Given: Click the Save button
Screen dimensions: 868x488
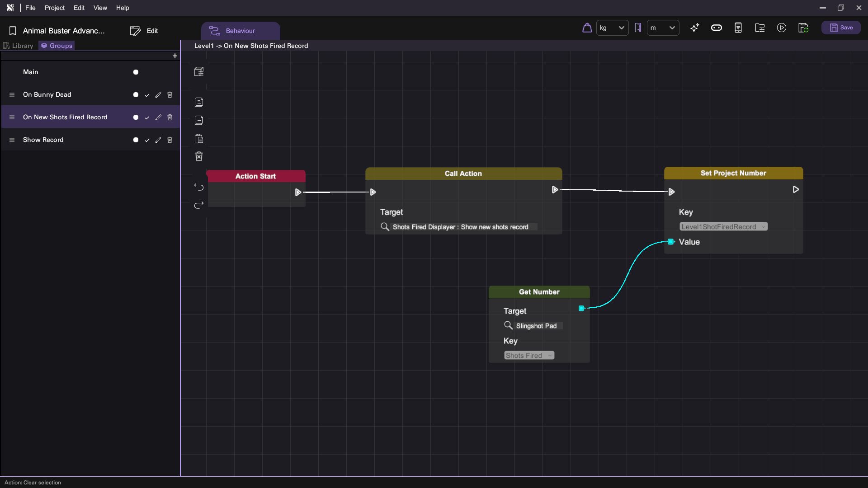Looking at the screenshot, I should (x=841, y=28).
